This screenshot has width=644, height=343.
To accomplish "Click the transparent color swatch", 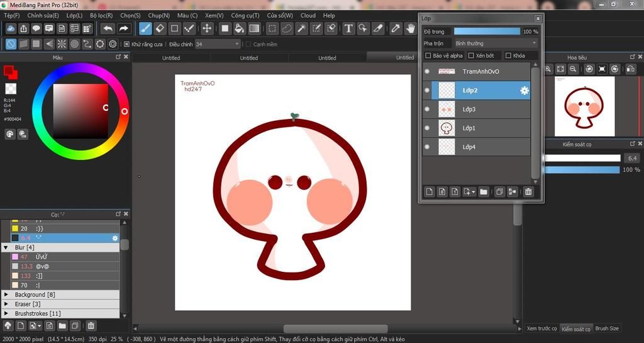I will pyautogui.click(x=11, y=88).
